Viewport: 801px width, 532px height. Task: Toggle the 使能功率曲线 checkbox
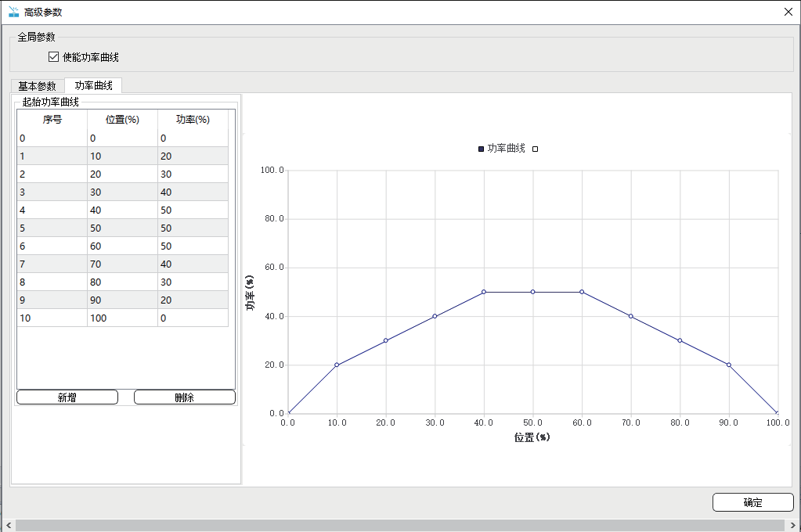(x=53, y=57)
